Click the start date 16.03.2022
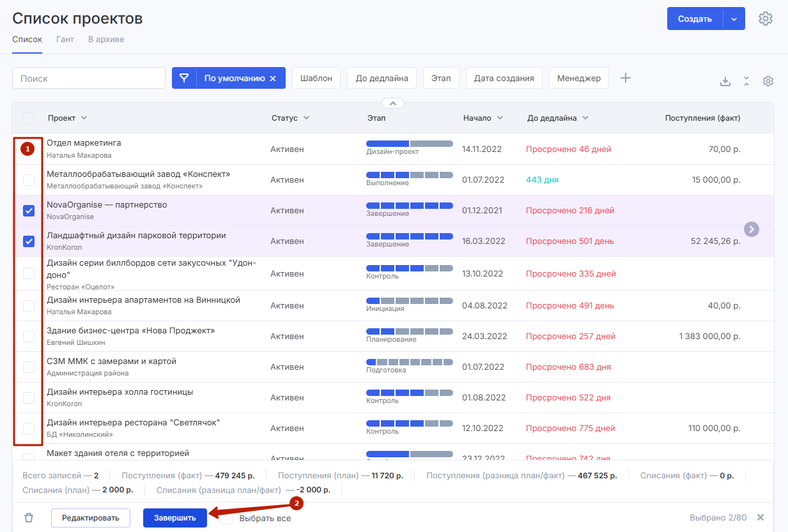This screenshot has width=788, height=532. click(484, 241)
